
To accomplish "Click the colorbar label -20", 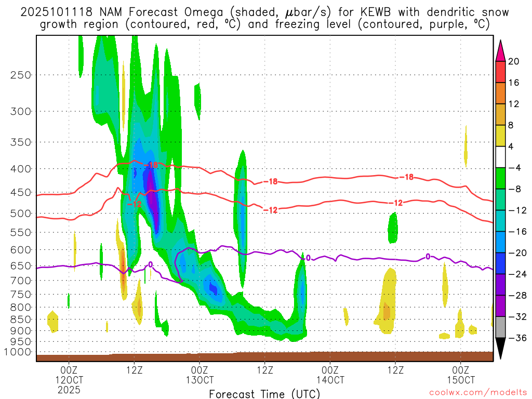I will click(517, 253).
